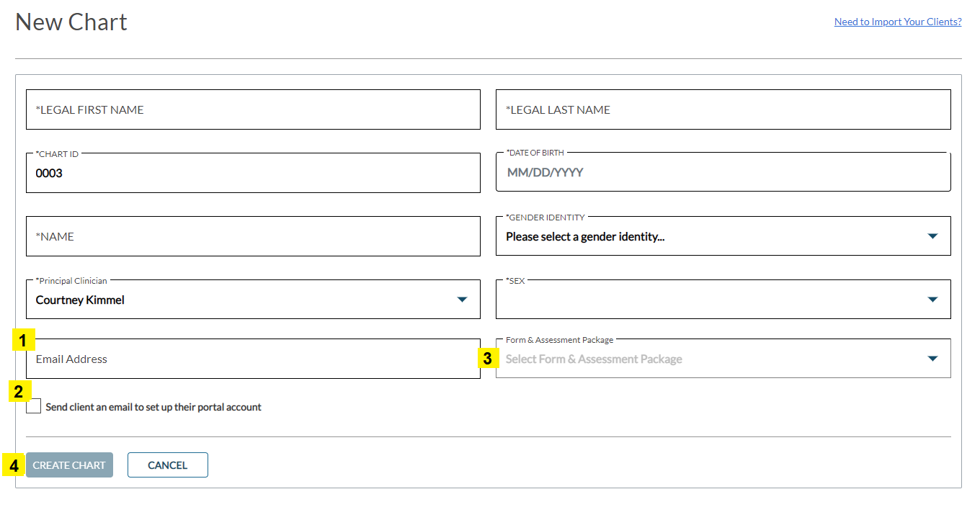Focus the Legal First Name field

point(252,109)
